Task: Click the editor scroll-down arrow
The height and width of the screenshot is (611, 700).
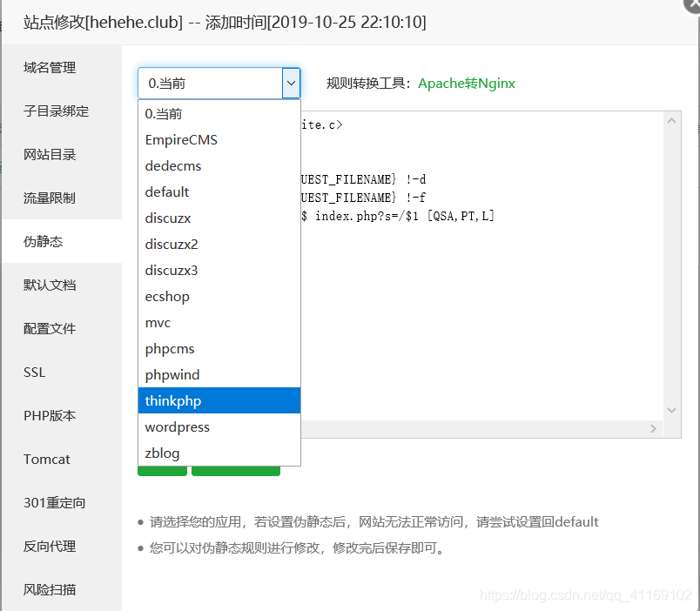Action: click(671, 410)
